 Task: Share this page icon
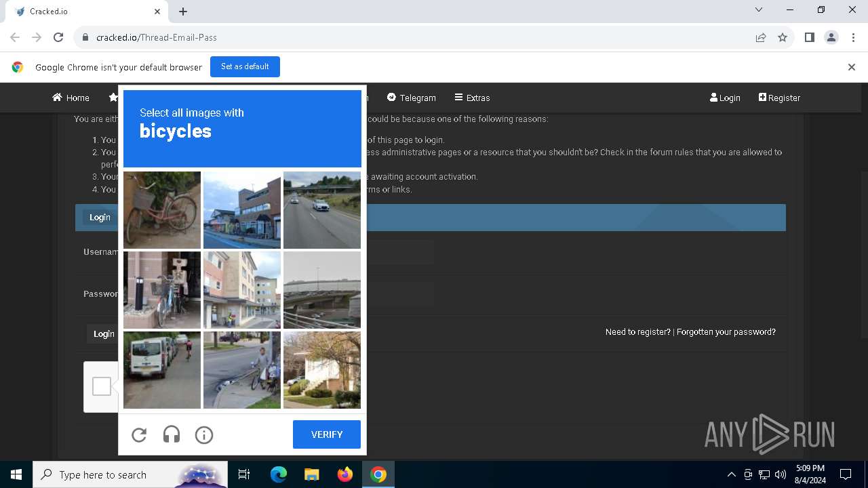761,37
